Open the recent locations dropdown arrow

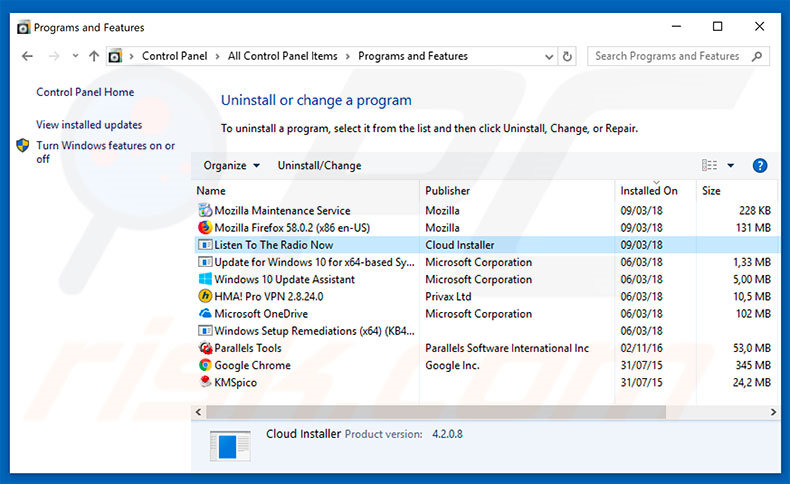pos(75,56)
